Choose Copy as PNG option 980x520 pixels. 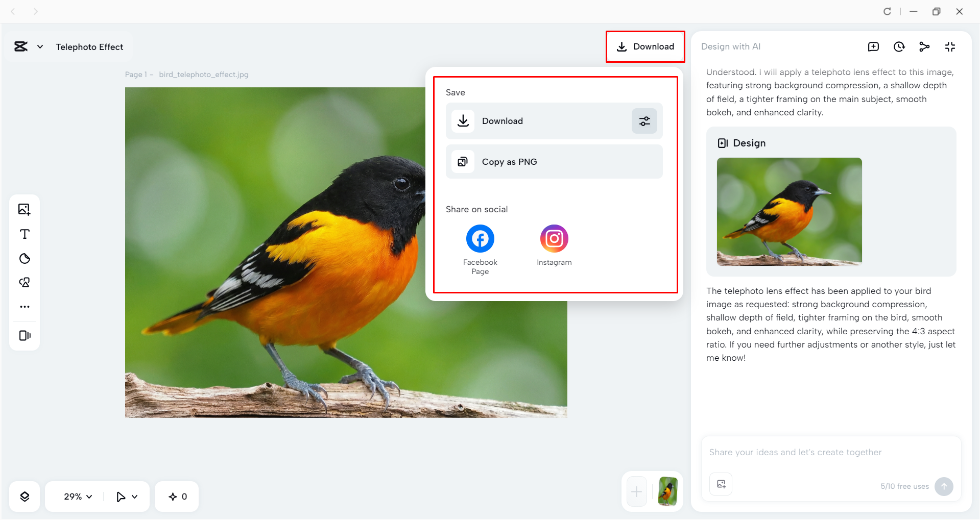point(554,162)
